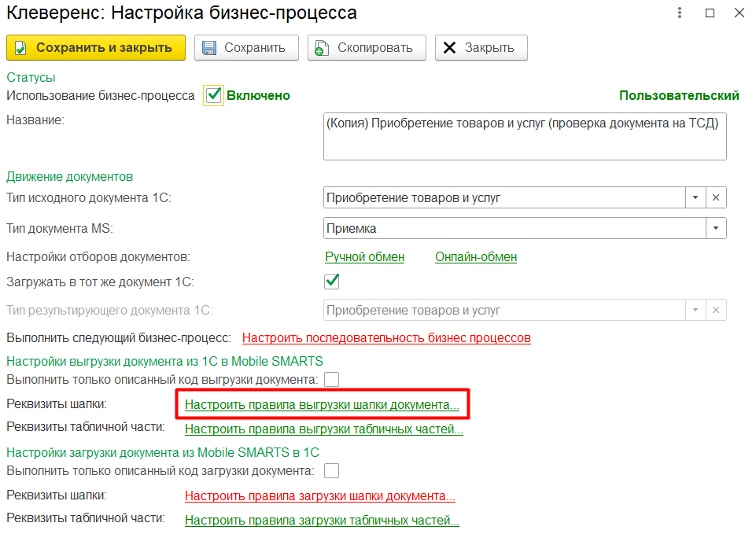Click the 'Сохранить и закрыть' button
756x534 pixels.
96,48
